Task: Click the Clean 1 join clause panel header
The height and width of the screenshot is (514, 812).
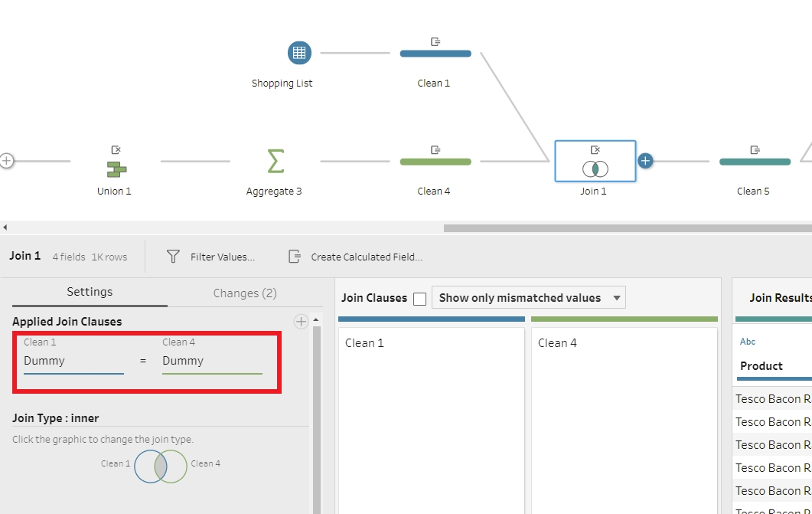Action: pos(364,343)
